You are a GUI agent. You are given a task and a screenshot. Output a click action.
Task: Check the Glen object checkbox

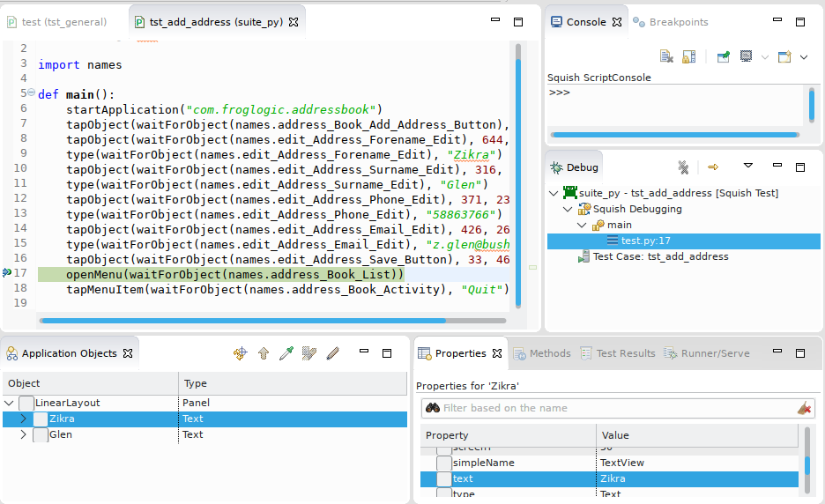[x=41, y=434]
